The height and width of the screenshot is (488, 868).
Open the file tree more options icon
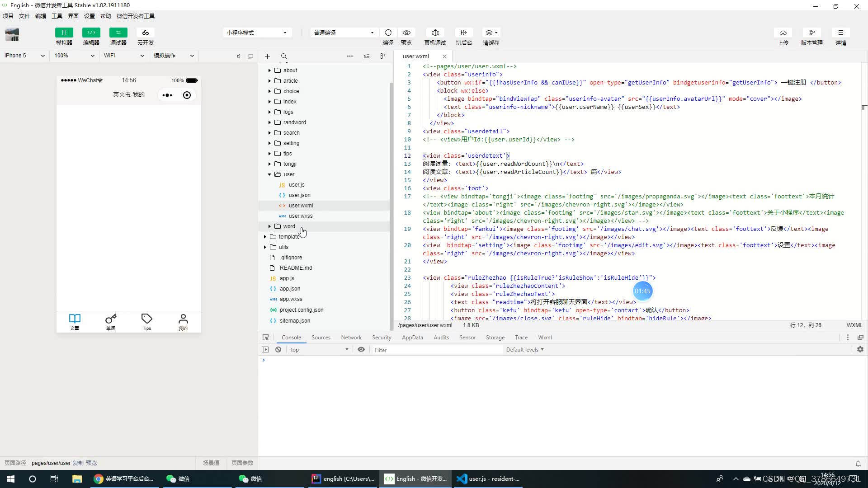[x=349, y=56]
